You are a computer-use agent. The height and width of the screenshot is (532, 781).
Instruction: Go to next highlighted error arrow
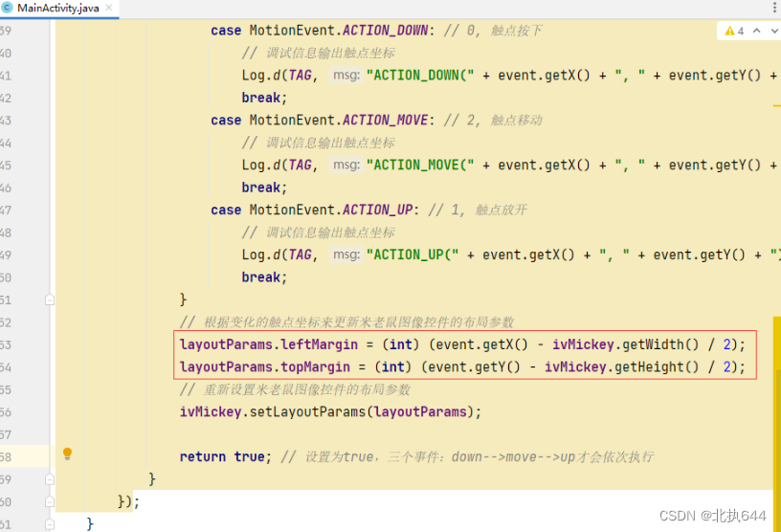[774, 31]
